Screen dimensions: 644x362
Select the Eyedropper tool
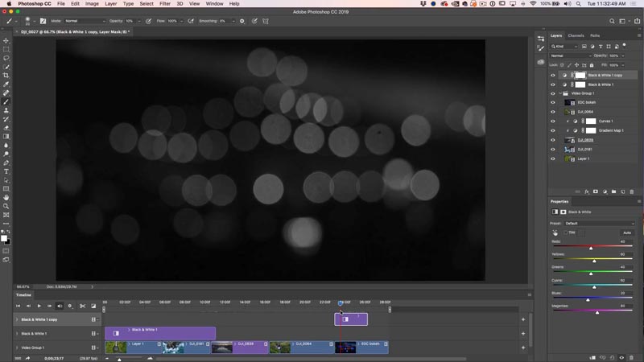tap(6, 84)
